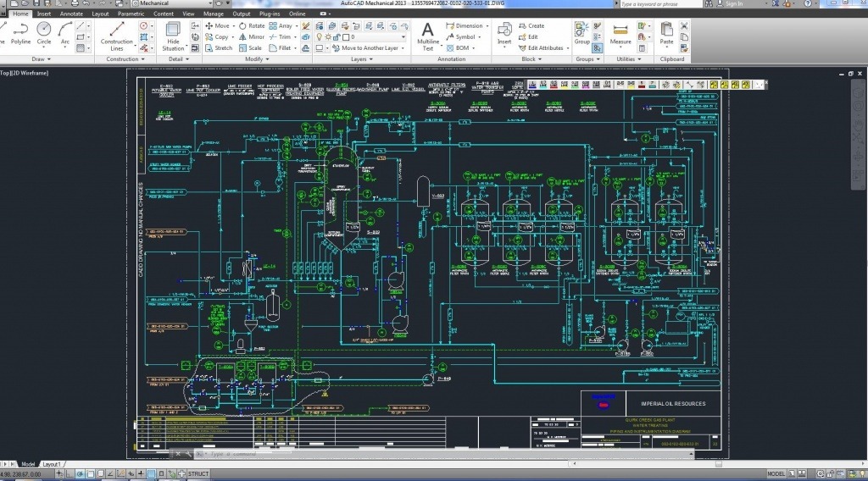Toggle layer on/off lightbulb icon
Screen dimensions: 868x481
coord(319,37)
